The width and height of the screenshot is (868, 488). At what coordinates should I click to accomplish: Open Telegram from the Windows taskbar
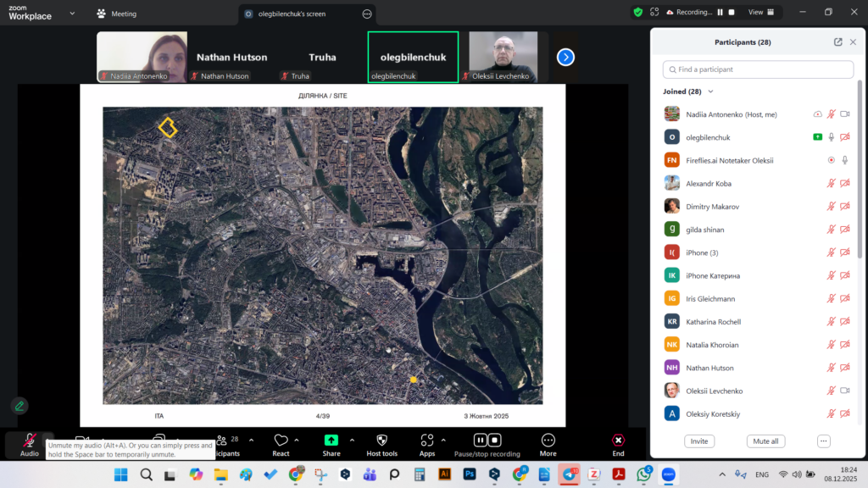click(570, 474)
